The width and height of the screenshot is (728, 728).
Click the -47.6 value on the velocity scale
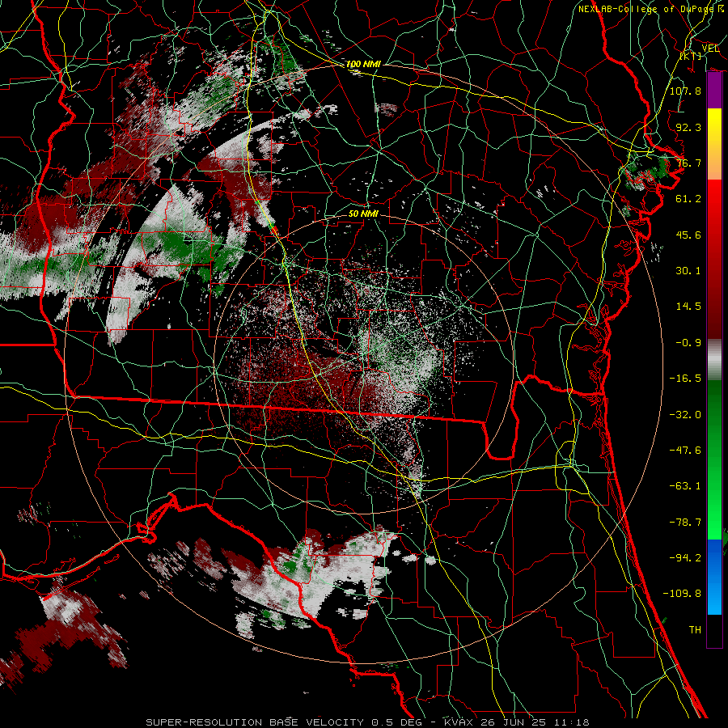coord(685,451)
